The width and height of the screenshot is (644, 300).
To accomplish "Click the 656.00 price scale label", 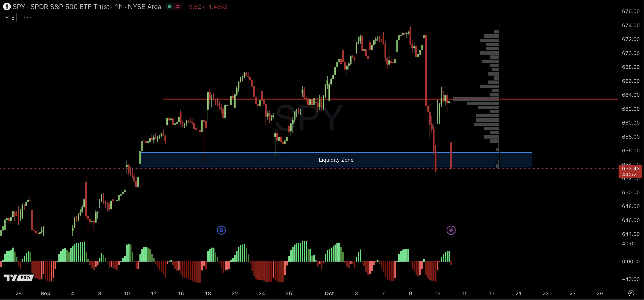I will [631, 150].
